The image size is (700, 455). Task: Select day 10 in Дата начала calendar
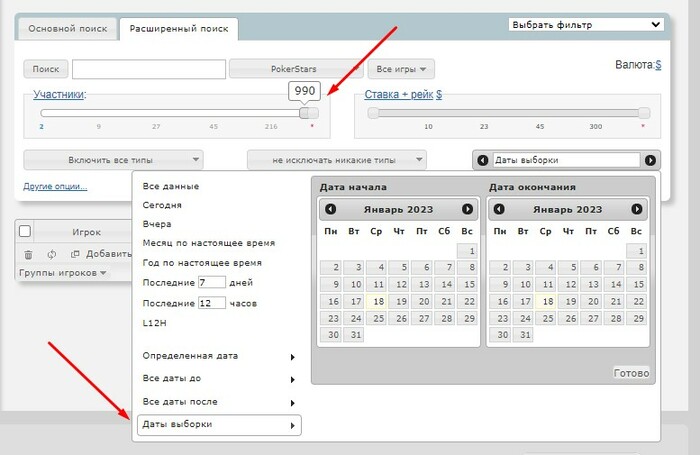tap(354, 284)
